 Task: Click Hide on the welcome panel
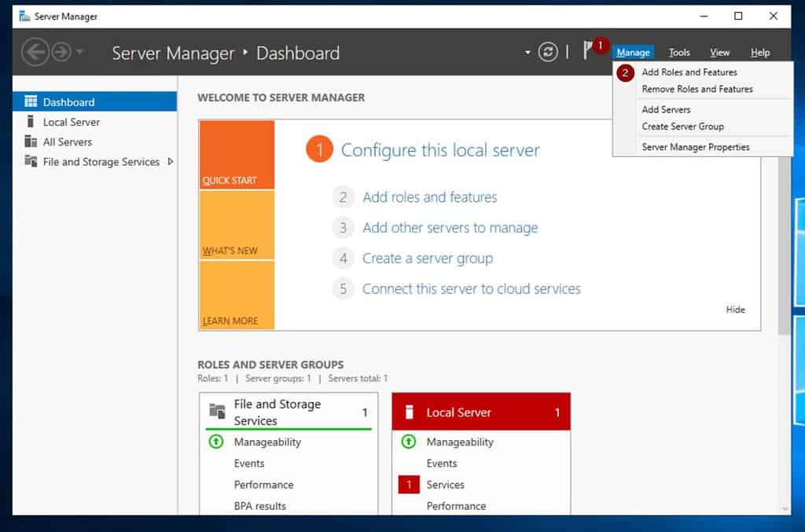click(735, 310)
